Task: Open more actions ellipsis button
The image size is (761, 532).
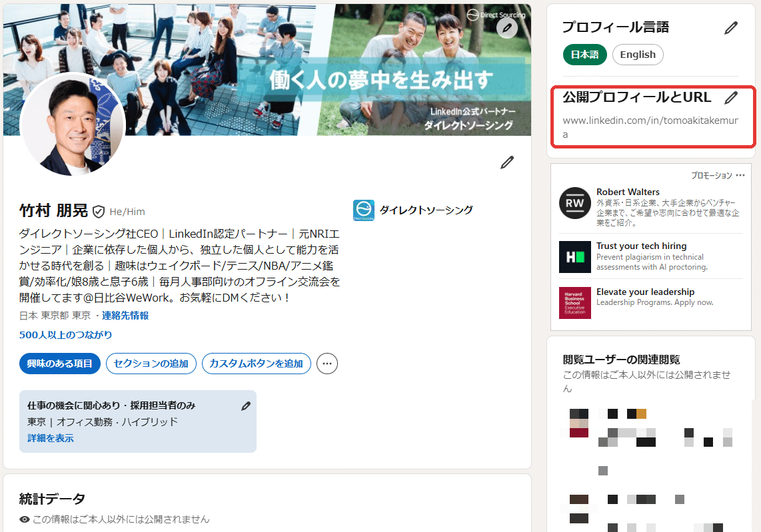Action: [327, 364]
